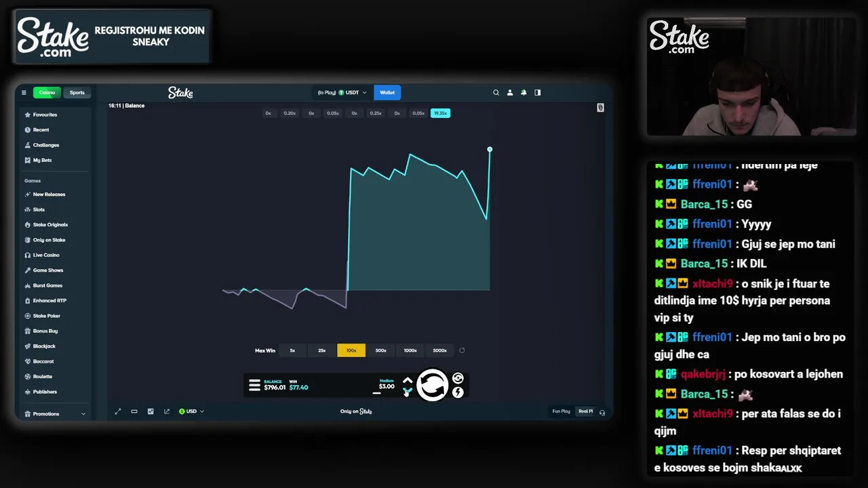Open Stake Poker category
This screenshot has height=488, width=868.
pyautogui.click(x=46, y=316)
